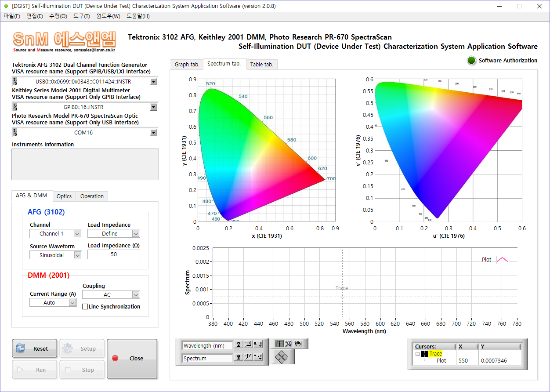Open the 수행(O) menu
This screenshot has height=392, width=550.
click(x=58, y=16)
